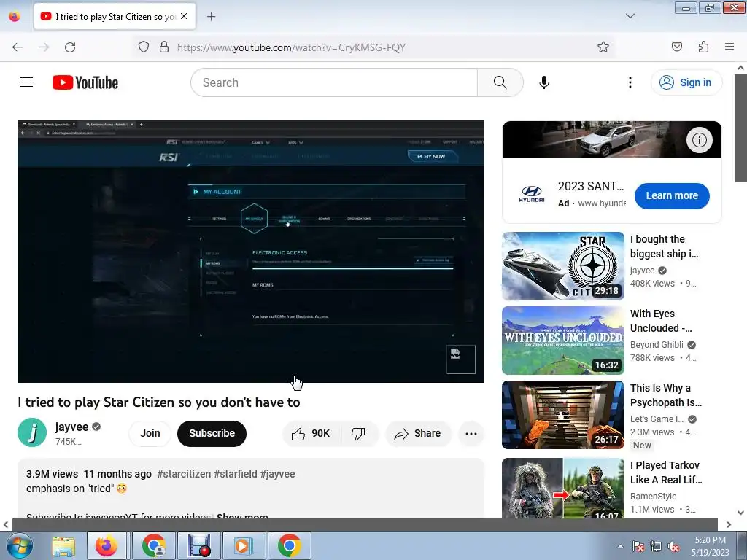The image size is (747, 560).
Task: Close the Star Citizen video tab
Action: [184, 16]
